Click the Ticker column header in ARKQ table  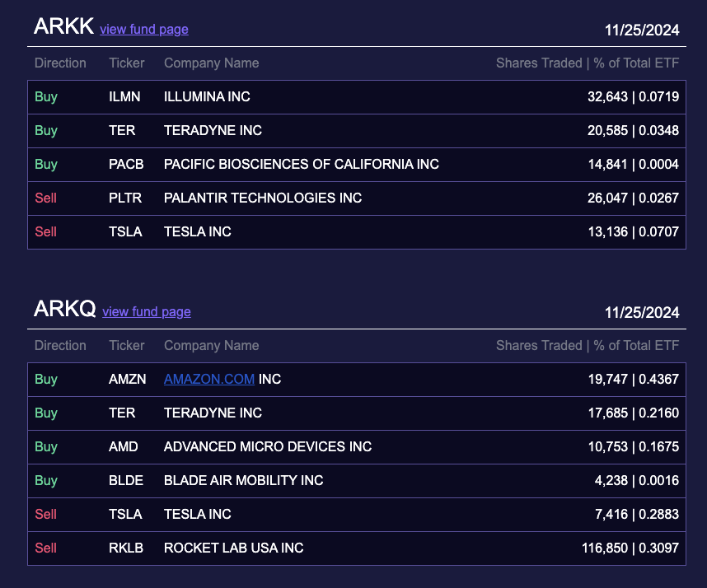tap(126, 345)
